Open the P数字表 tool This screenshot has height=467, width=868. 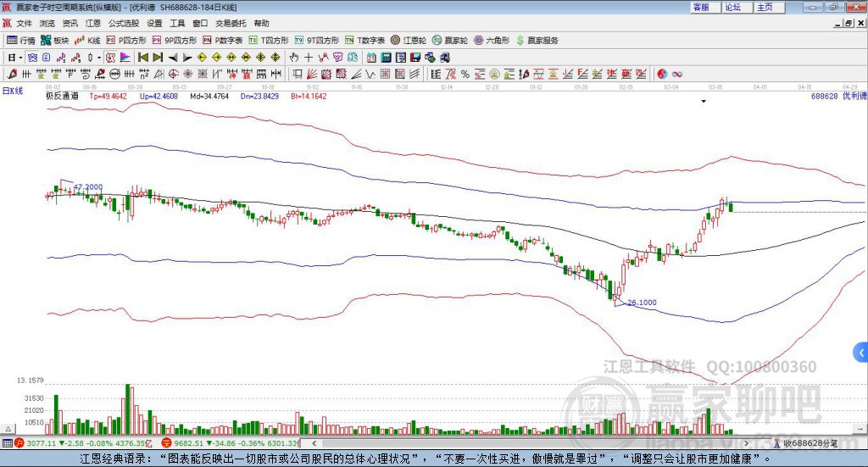223,41
